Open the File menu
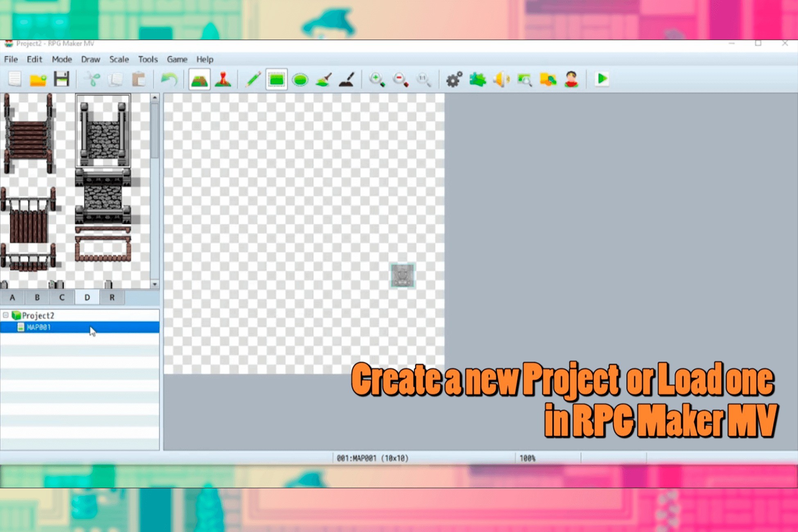 [11, 59]
